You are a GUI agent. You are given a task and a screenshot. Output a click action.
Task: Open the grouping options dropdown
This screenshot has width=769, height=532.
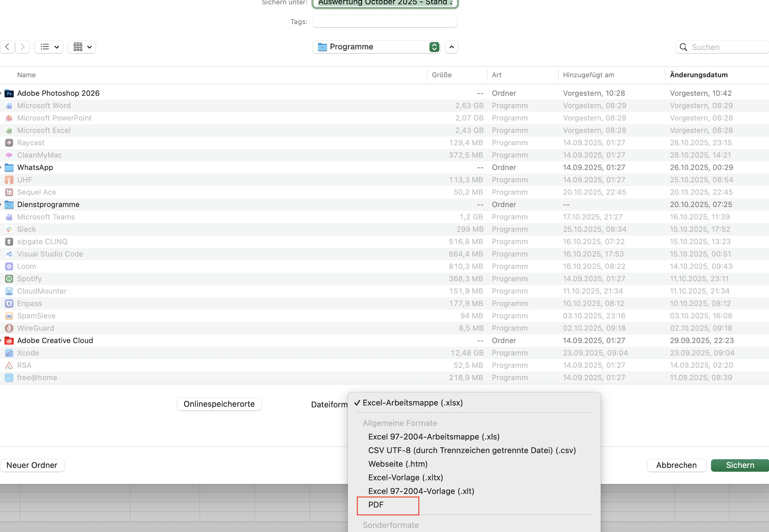[82, 47]
